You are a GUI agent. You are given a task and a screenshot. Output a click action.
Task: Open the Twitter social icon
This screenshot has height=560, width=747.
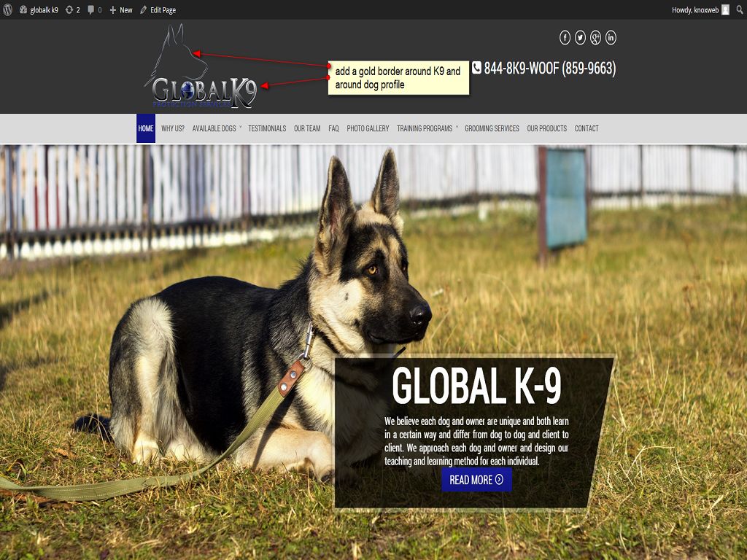(580, 38)
